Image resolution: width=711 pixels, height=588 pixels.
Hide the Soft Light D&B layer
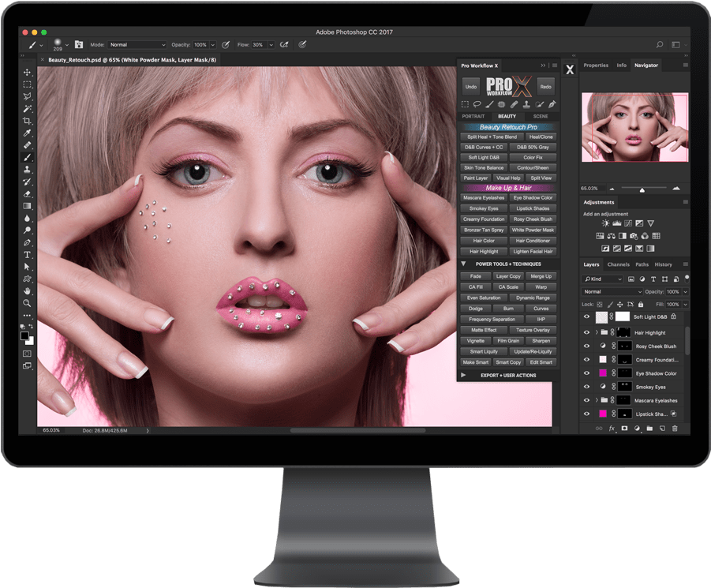pyautogui.click(x=587, y=317)
